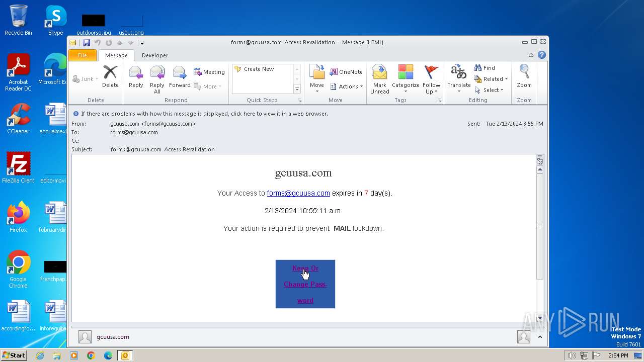Click message scrollbar down arrow

click(x=540, y=318)
